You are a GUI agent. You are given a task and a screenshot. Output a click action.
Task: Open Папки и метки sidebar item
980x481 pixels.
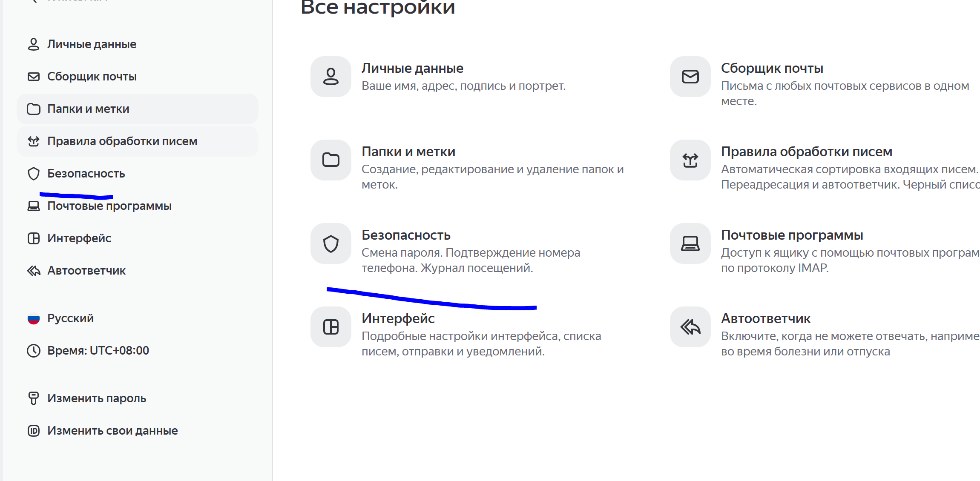[88, 109]
